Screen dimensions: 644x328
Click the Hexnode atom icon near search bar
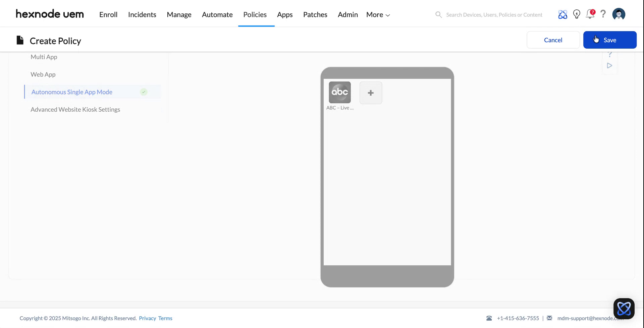(x=563, y=14)
